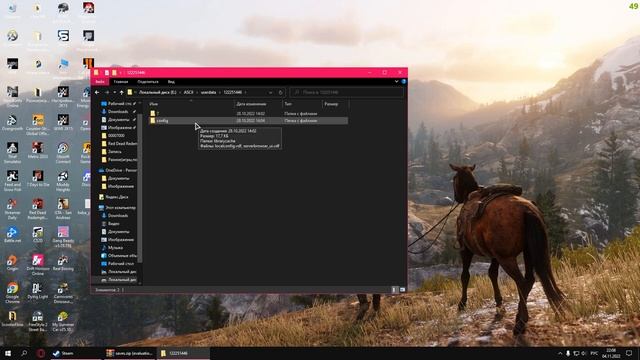Open the Главная ribbon tab
Viewport: 640px width, 360px height.
121,82
